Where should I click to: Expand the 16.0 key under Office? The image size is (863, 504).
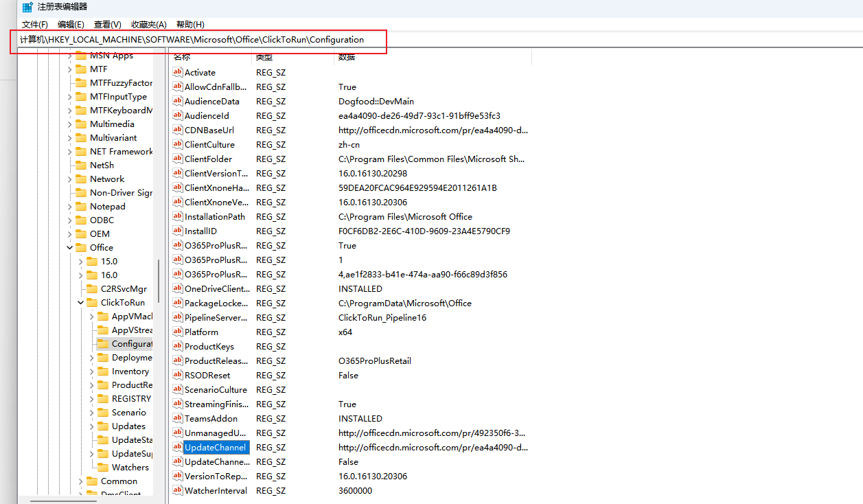tap(80, 275)
